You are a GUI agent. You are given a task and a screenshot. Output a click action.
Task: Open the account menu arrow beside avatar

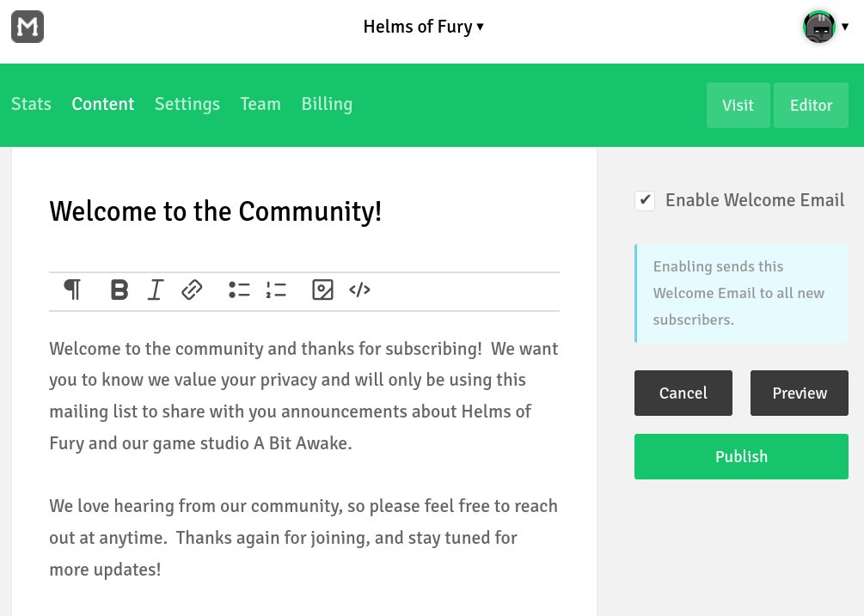click(x=845, y=27)
